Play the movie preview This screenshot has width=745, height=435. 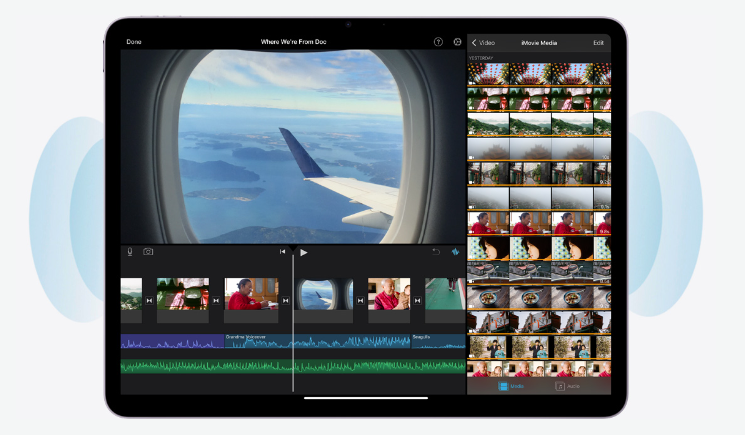point(304,252)
